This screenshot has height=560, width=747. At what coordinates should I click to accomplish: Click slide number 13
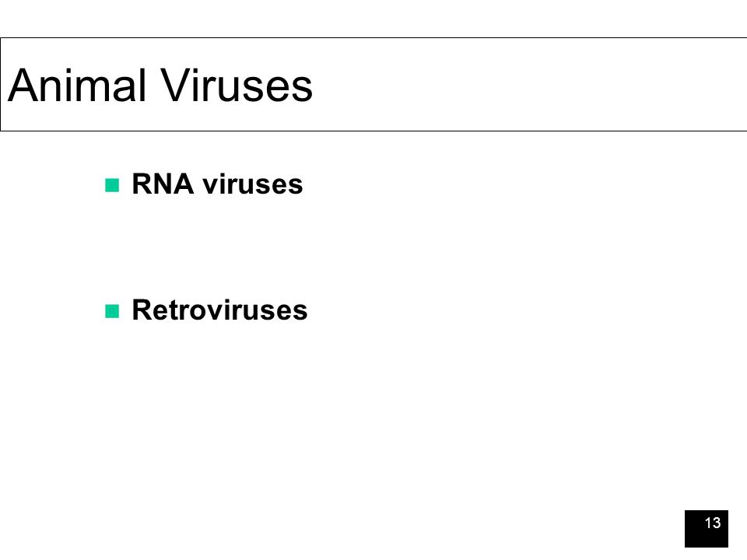(712, 523)
